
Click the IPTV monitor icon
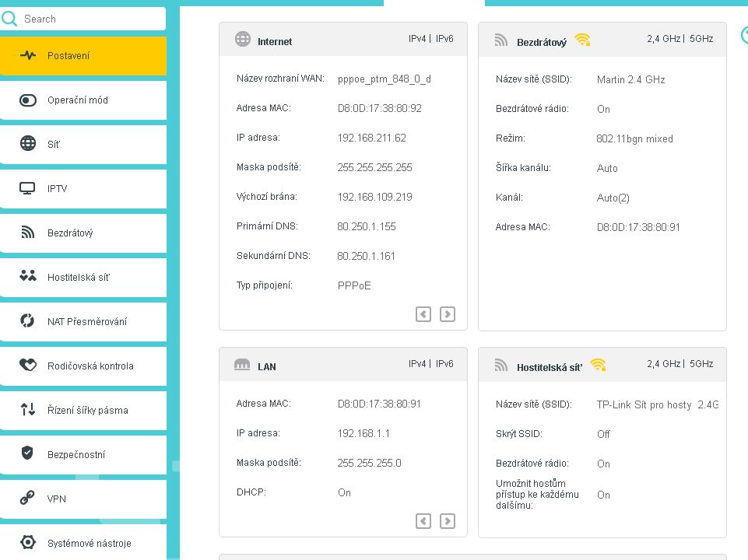pyautogui.click(x=28, y=188)
